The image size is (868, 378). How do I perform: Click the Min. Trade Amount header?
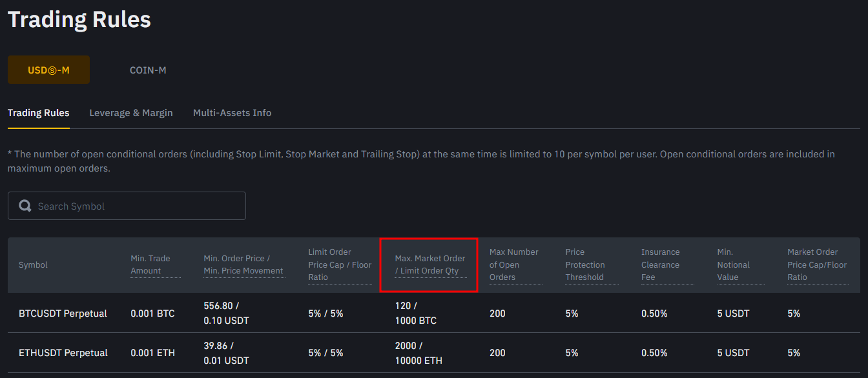150,264
